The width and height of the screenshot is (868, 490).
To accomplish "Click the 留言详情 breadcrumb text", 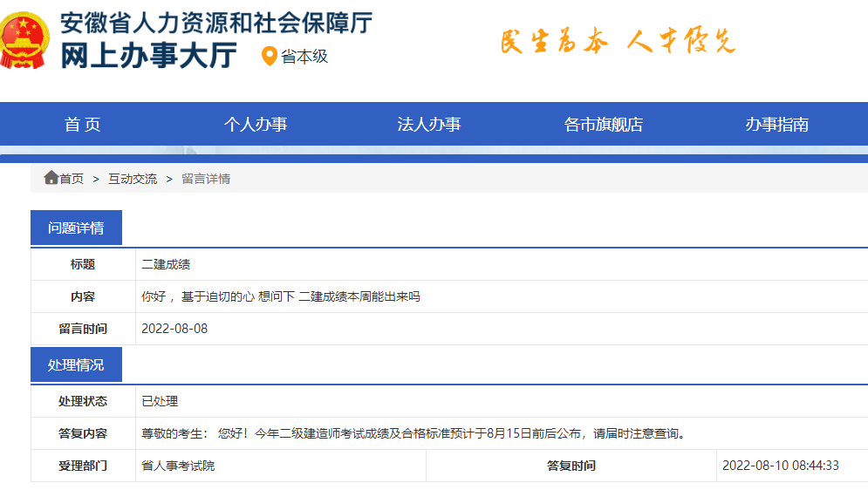I will pos(206,179).
